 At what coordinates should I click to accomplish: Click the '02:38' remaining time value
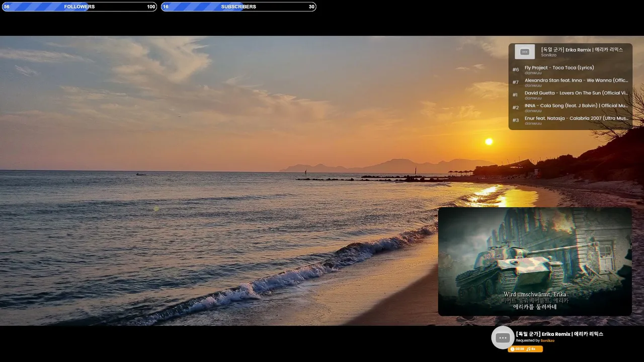click(x=520, y=349)
